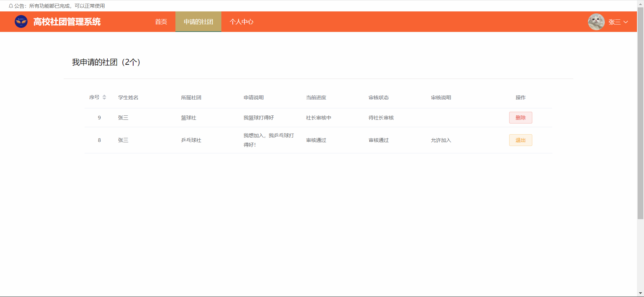
Task: Select the 乒乓球社 club name cell
Action: click(191, 140)
